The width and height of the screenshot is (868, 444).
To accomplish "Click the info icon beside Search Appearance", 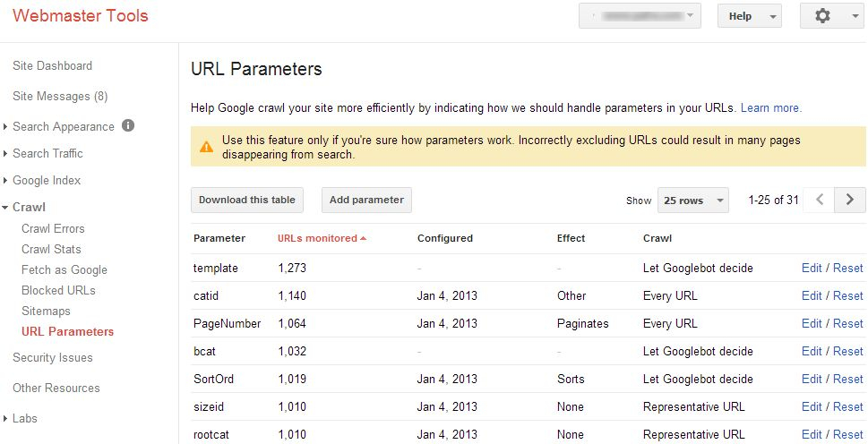I will tap(128, 125).
